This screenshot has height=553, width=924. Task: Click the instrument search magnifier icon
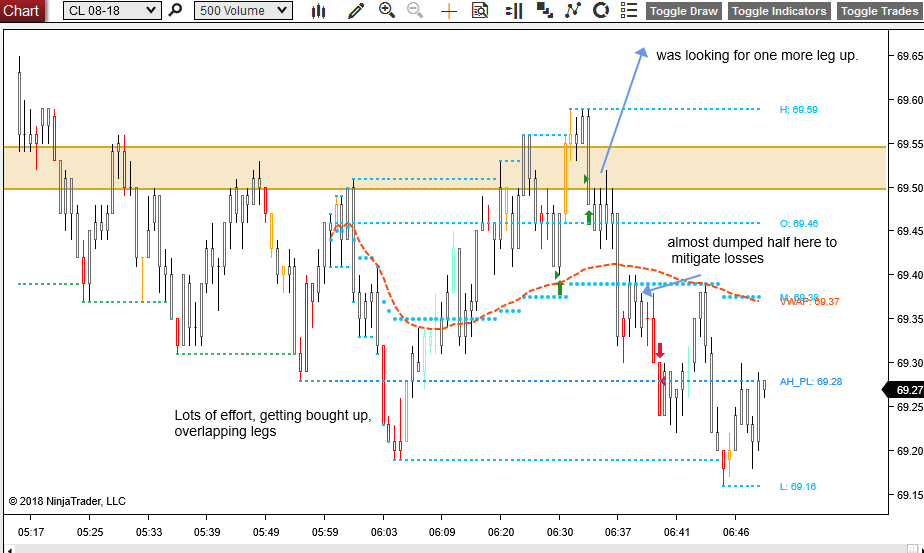[175, 11]
